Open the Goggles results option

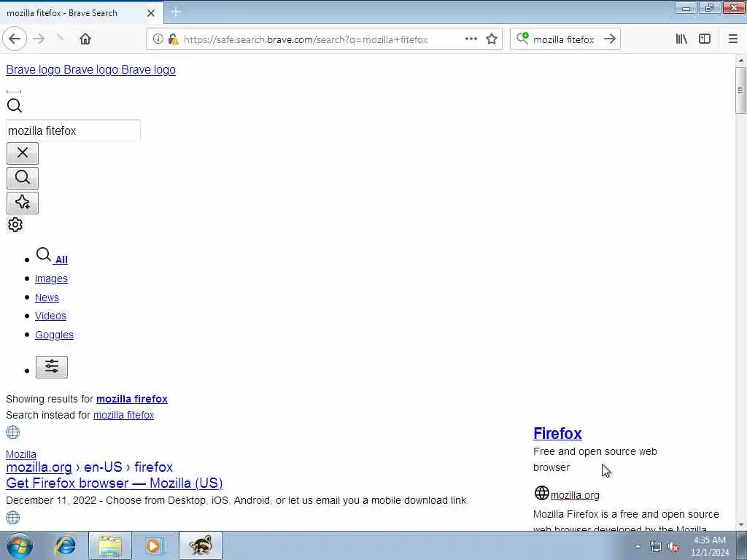54,335
